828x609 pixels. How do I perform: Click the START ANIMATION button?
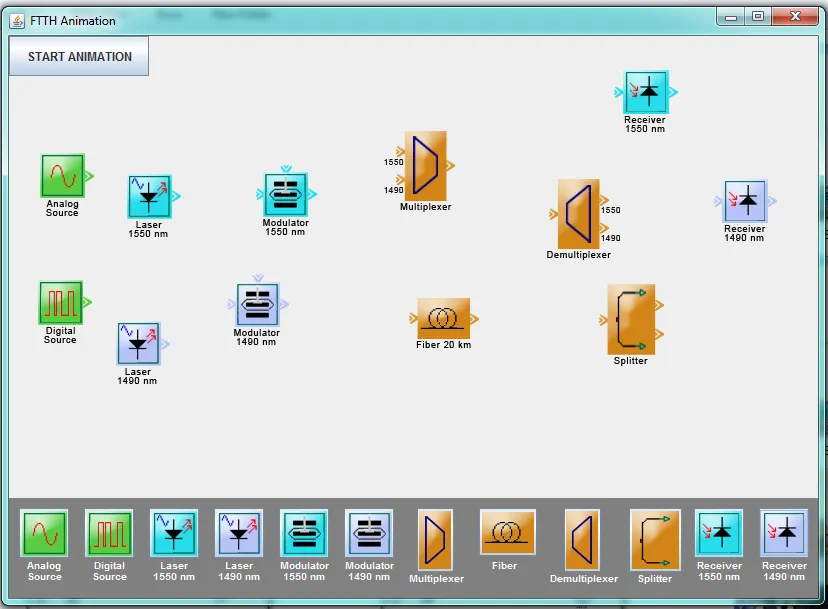(x=79, y=56)
